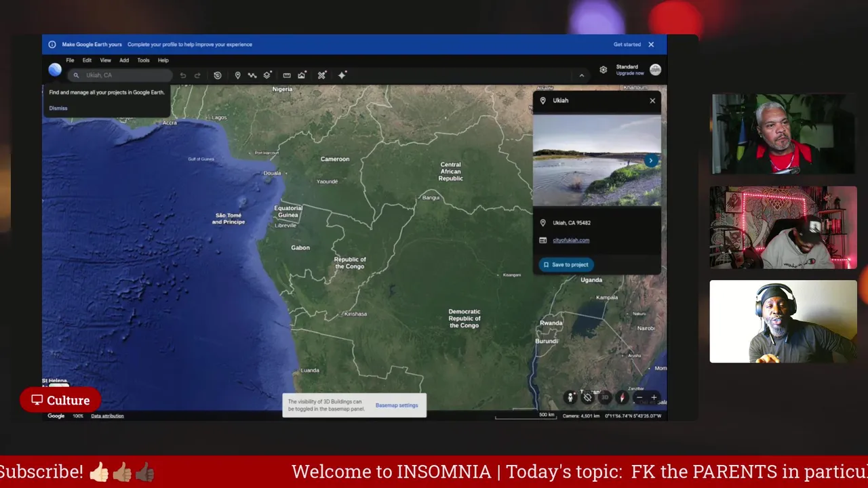Close the Ukiah info card
The height and width of the screenshot is (488, 868).
tap(652, 101)
